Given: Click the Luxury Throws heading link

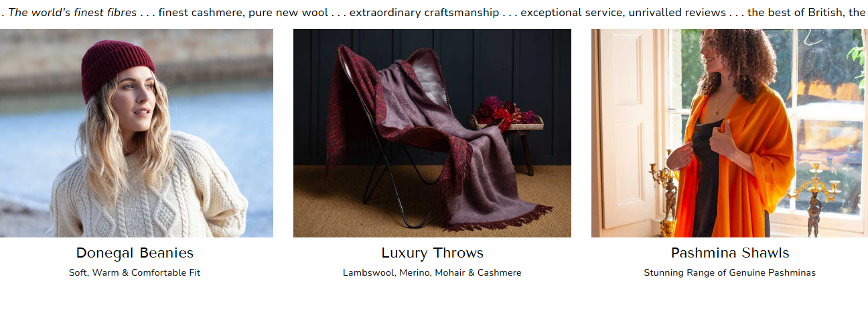Looking at the screenshot, I should click(x=432, y=253).
